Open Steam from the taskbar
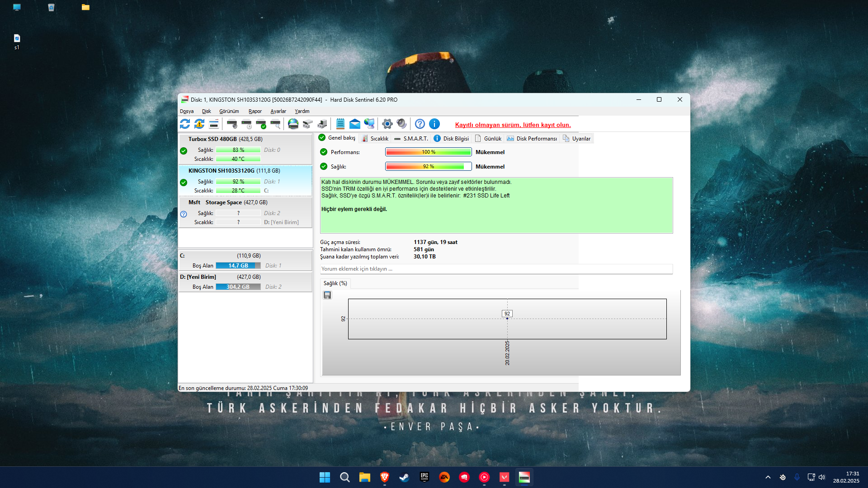Viewport: 868px width, 488px height. point(404,477)
